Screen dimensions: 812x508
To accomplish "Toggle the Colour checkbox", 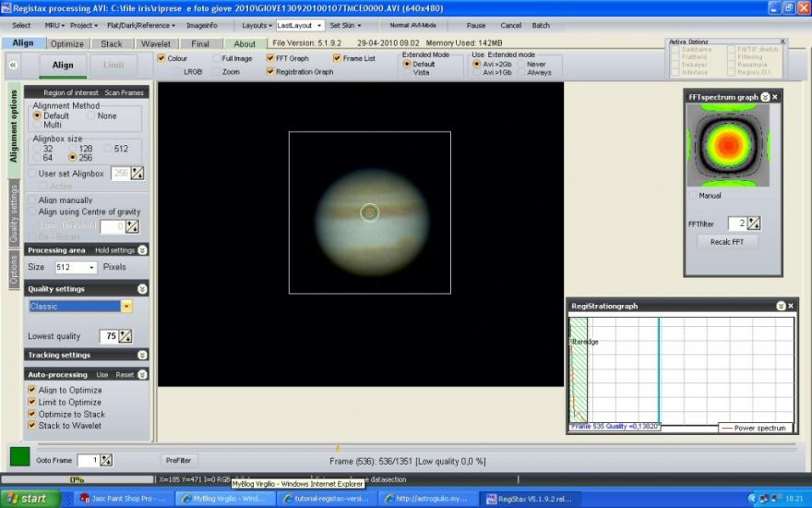I will click(x=161, y=58).
